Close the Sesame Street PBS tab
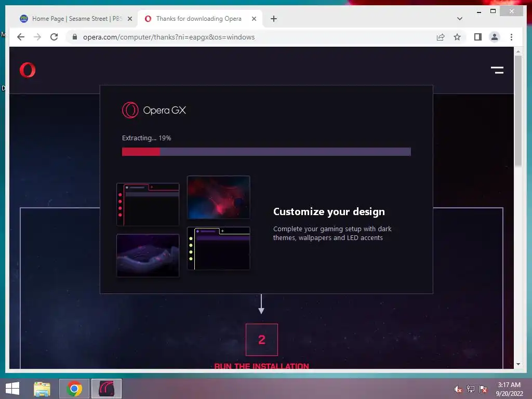The image size is (532, 399). pos(129,19)
